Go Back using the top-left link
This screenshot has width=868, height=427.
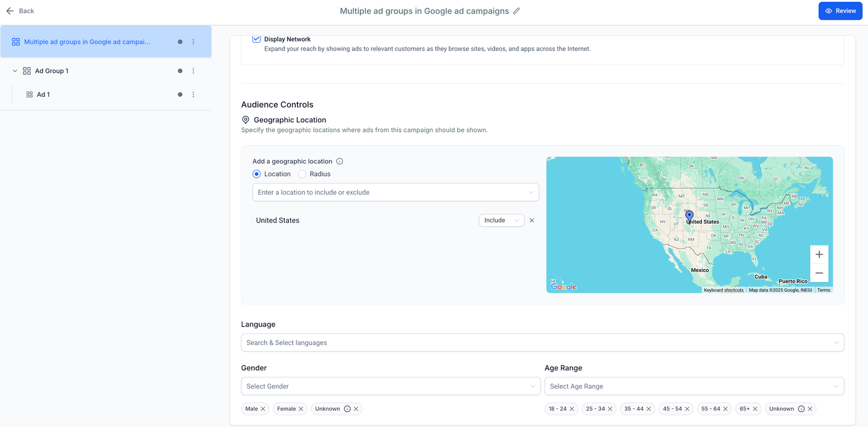(20, 11)
